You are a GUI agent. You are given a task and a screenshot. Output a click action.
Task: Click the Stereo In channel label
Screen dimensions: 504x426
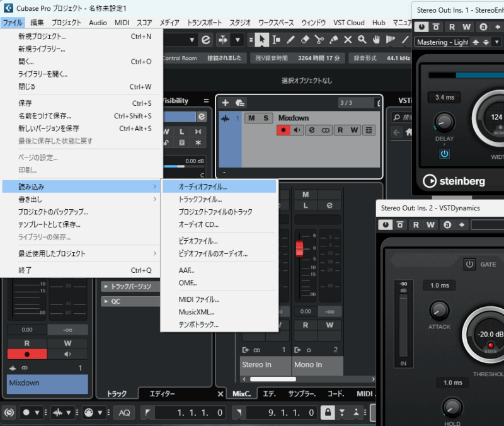pos(265,365)
